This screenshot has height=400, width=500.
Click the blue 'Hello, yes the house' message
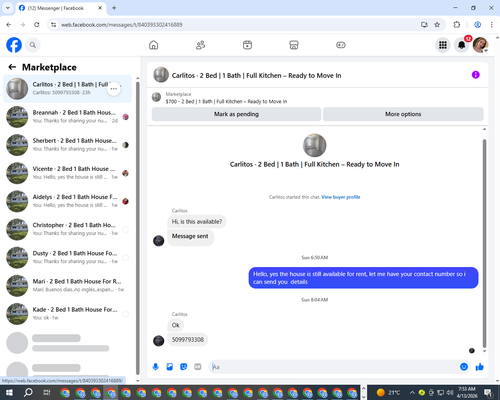(364, 278)
